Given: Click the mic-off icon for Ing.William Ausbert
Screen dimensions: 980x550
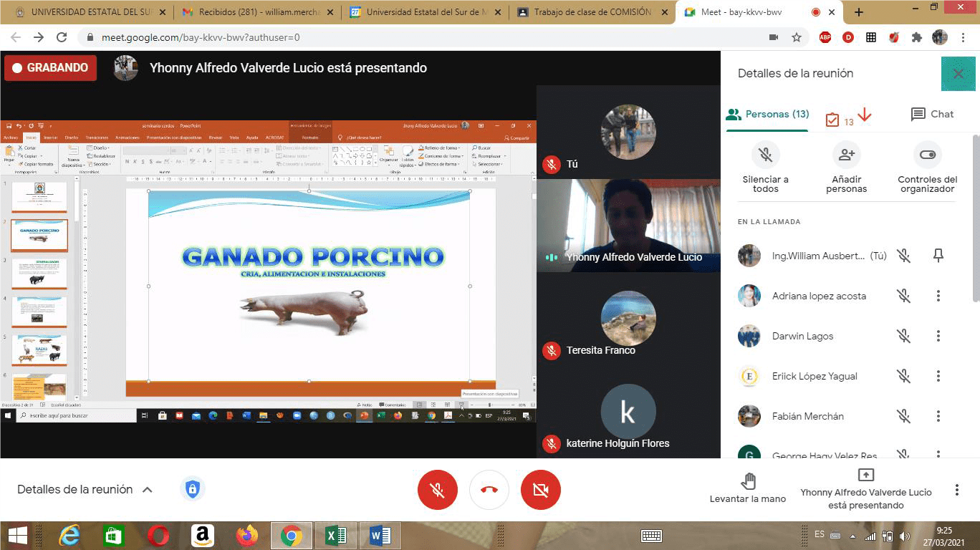Looking at the screenshot, I should point(904,256).
